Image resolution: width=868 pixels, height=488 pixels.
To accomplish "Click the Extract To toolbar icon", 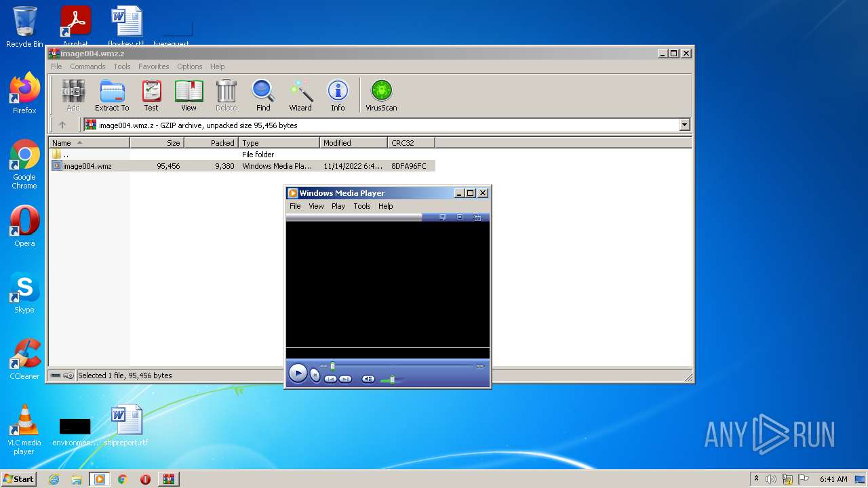I will [112, 96].
